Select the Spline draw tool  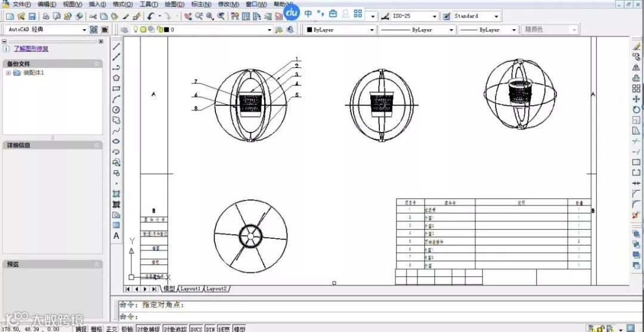117,131
